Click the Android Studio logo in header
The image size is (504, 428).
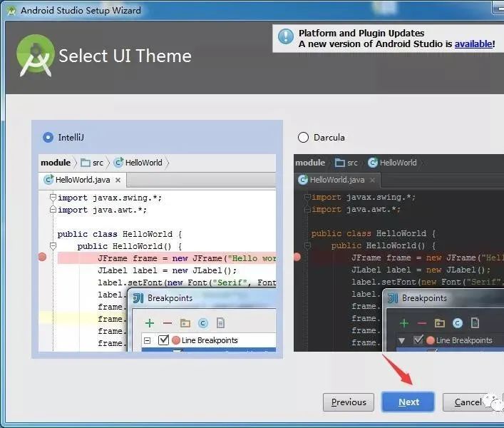click(36, 56)
